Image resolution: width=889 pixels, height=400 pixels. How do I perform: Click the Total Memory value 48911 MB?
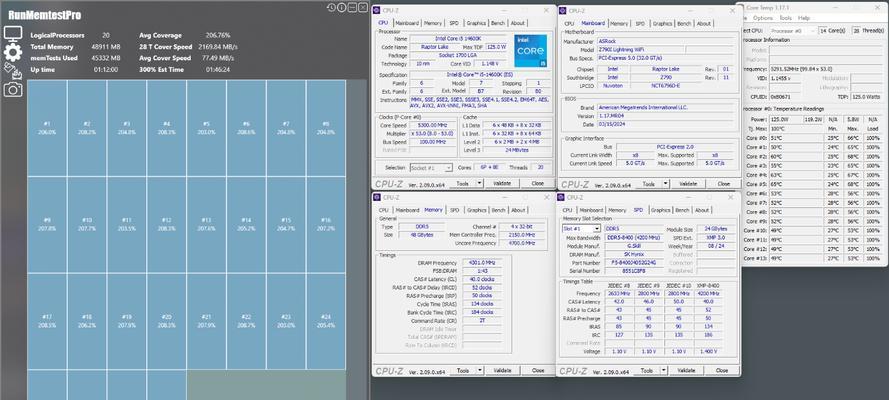(106, 47)
